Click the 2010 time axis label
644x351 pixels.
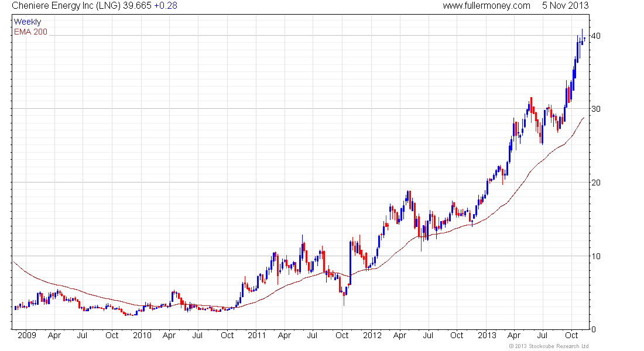click(142, 335)
